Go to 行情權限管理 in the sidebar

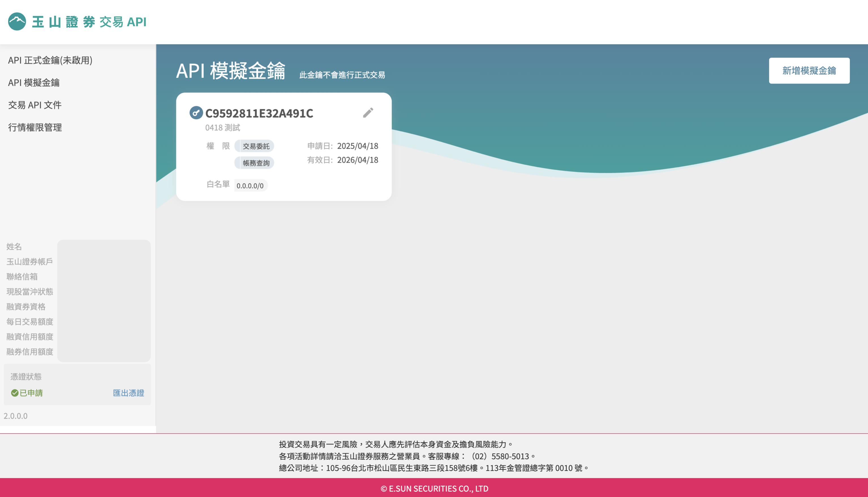[35, 127]
